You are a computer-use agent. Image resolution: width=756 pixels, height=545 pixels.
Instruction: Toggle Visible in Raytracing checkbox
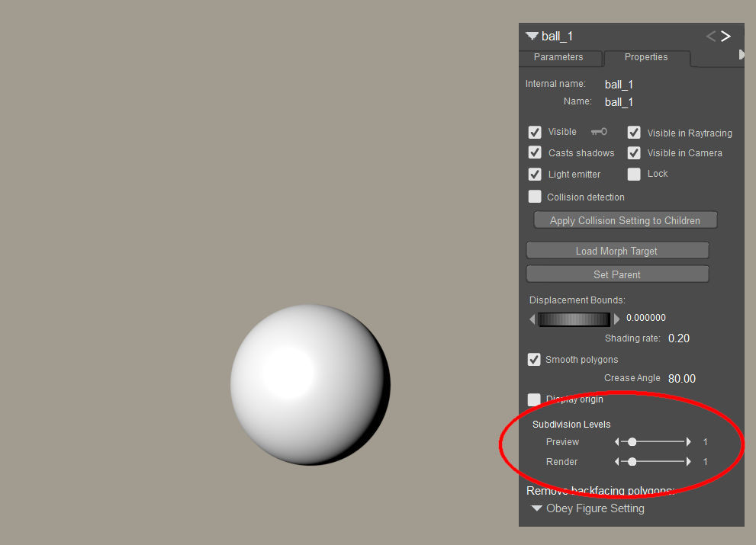pos(634,133)
